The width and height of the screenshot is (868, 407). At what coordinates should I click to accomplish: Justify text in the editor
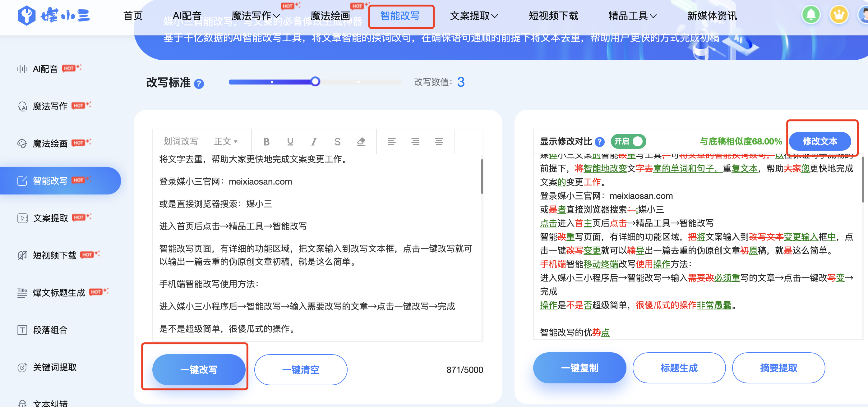(439, 142)
